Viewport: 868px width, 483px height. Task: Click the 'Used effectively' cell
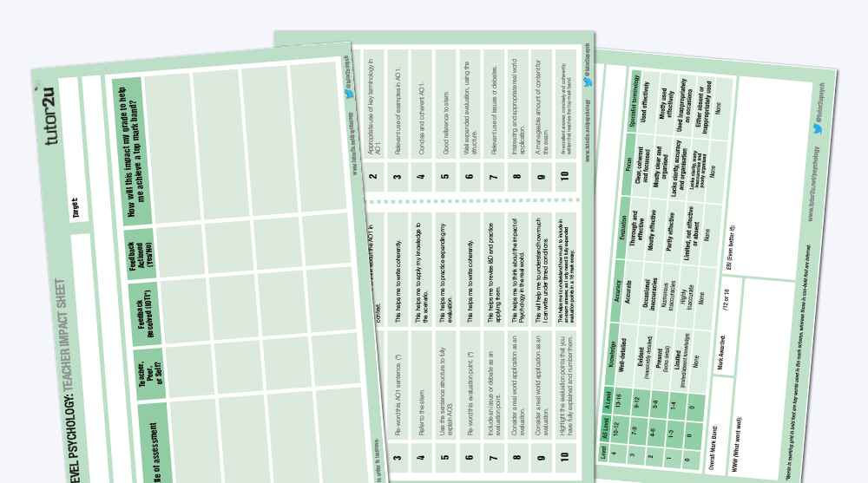(646, 102)
